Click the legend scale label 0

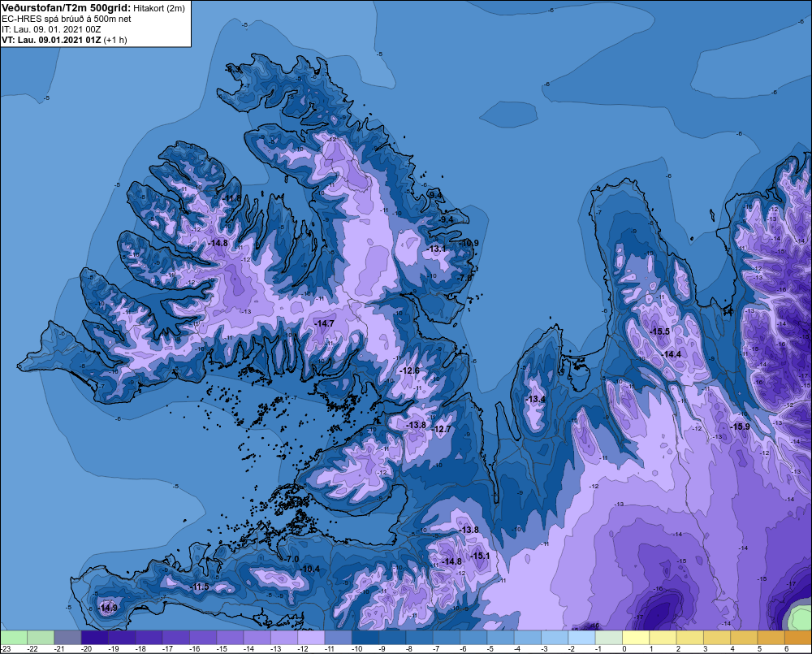point(624,649)
